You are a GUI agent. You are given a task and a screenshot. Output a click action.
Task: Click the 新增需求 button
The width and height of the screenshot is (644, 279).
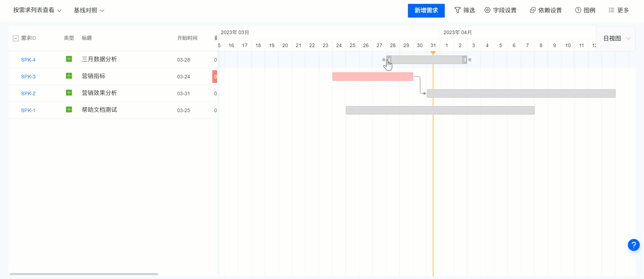point(426,11)
